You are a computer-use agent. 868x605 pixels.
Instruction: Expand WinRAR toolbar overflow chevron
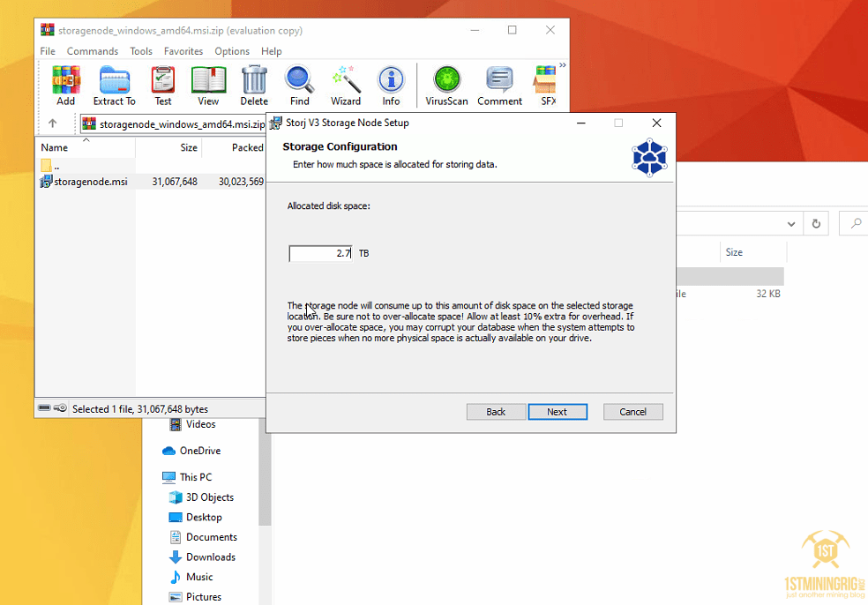[x=563, y=65]
